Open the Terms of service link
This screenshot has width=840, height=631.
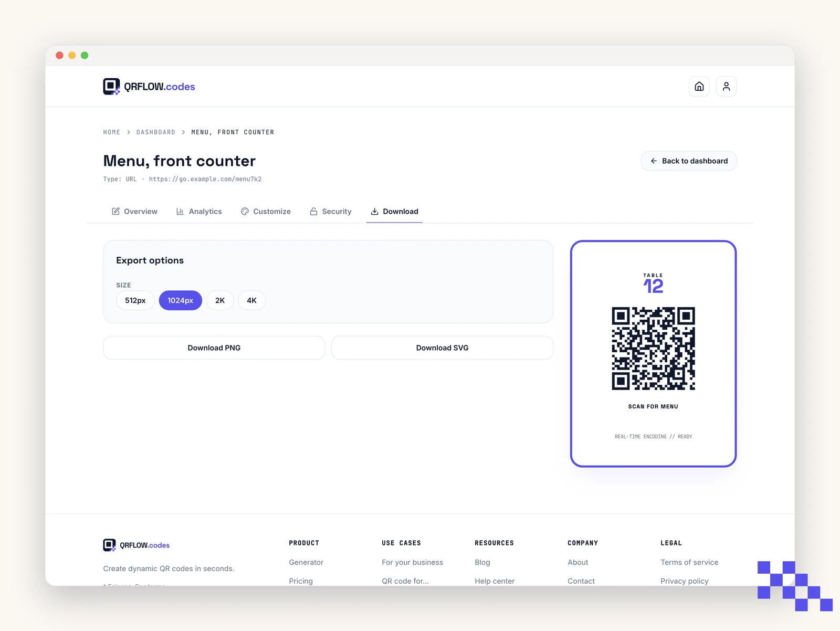(689, 562)
